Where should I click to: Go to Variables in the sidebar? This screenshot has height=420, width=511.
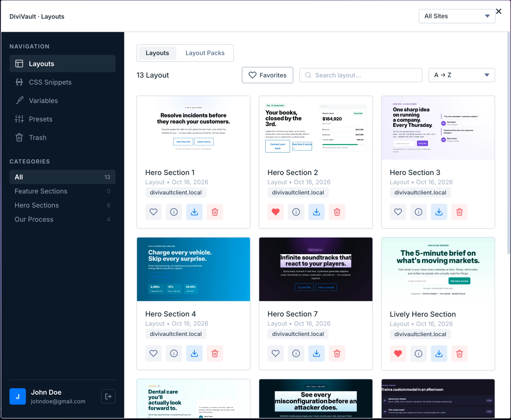click(x=62, y=101)
